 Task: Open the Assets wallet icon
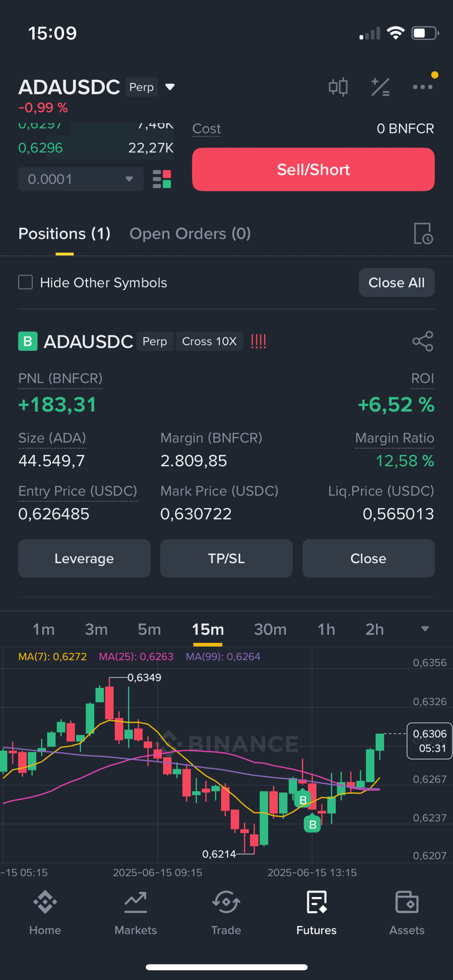[406, 902]
